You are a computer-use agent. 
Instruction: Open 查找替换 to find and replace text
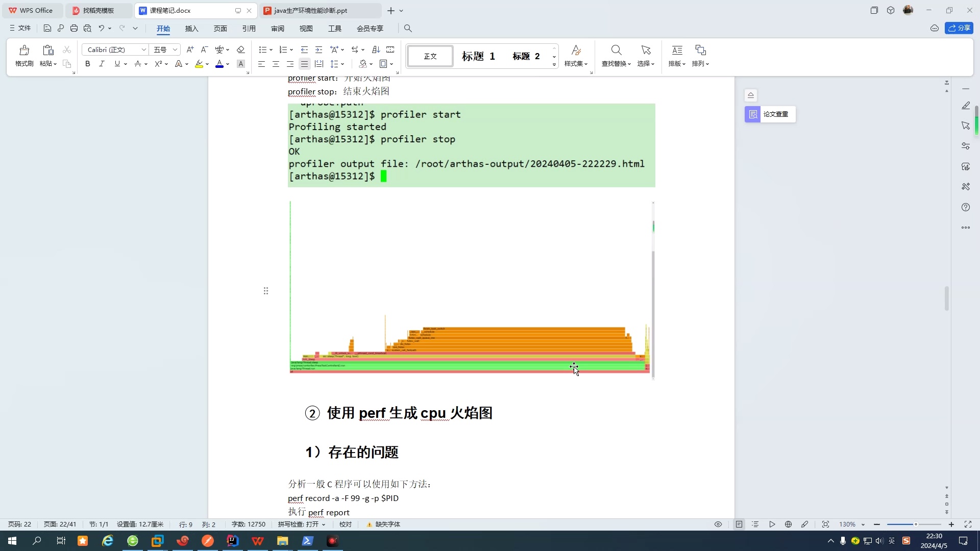tap(615, 56)
